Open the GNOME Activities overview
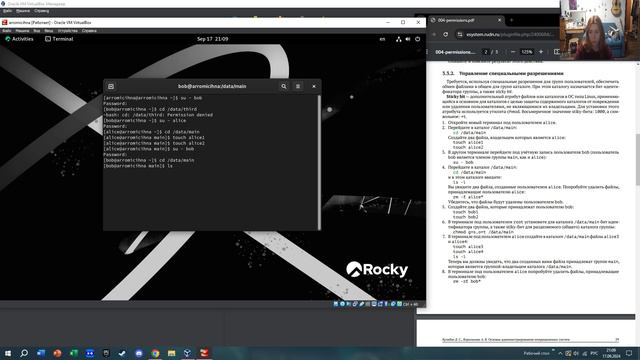Screen dimensions: 640x360 19,39
